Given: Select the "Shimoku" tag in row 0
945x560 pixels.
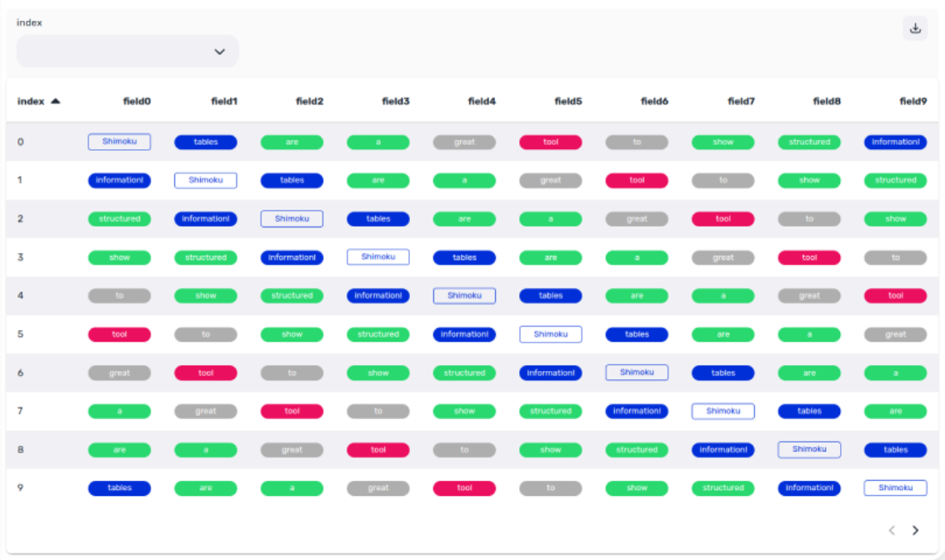Looking at the screenshot, I should 119,142.
